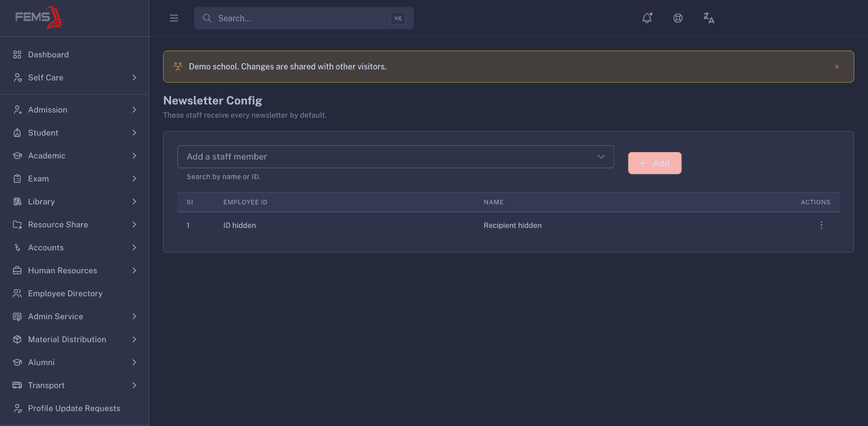This screenshot has width=868, height=426.
Task: Click the Search input field
Action: click(304, 18)
